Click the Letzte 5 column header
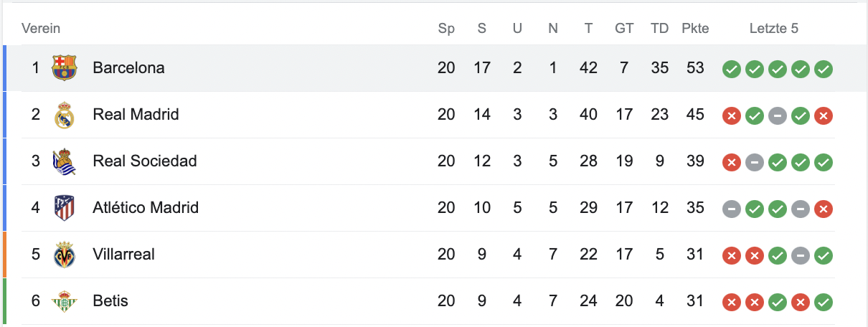 [773, 29]
